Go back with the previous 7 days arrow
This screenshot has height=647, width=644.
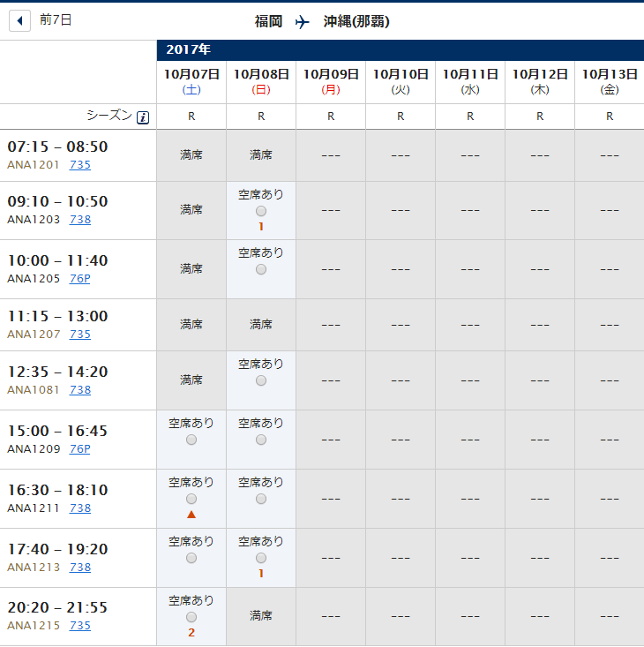click(x=19, y=20)
